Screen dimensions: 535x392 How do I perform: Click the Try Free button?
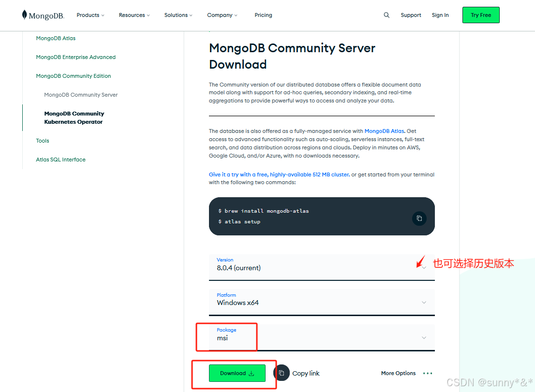pos(480,15)
